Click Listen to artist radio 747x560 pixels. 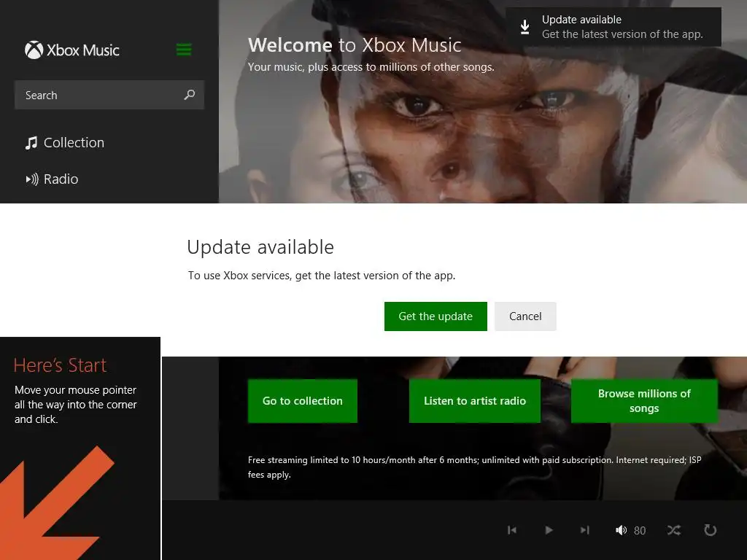pos(474,401)
